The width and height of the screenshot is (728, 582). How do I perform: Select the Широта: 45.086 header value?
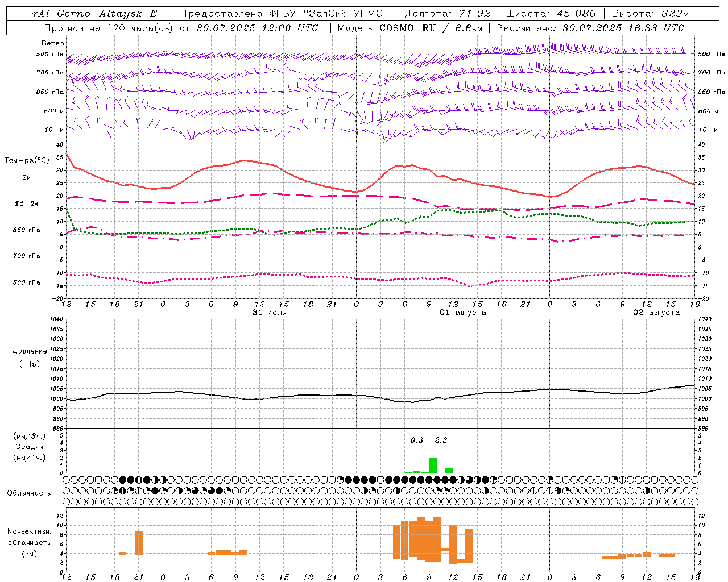coord(551,14)
